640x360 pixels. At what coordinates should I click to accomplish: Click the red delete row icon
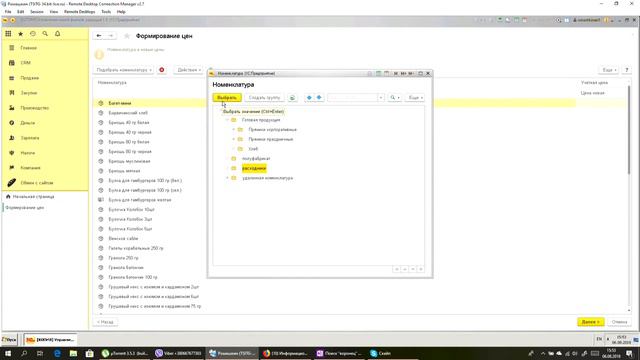pyautogui.click(x=162, y=70)
